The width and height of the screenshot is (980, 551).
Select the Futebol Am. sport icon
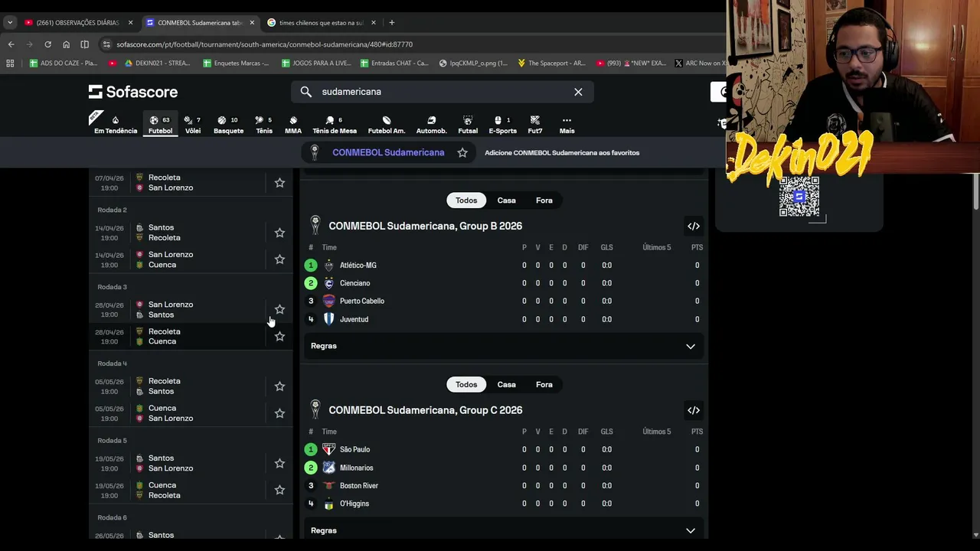[387, 125]
